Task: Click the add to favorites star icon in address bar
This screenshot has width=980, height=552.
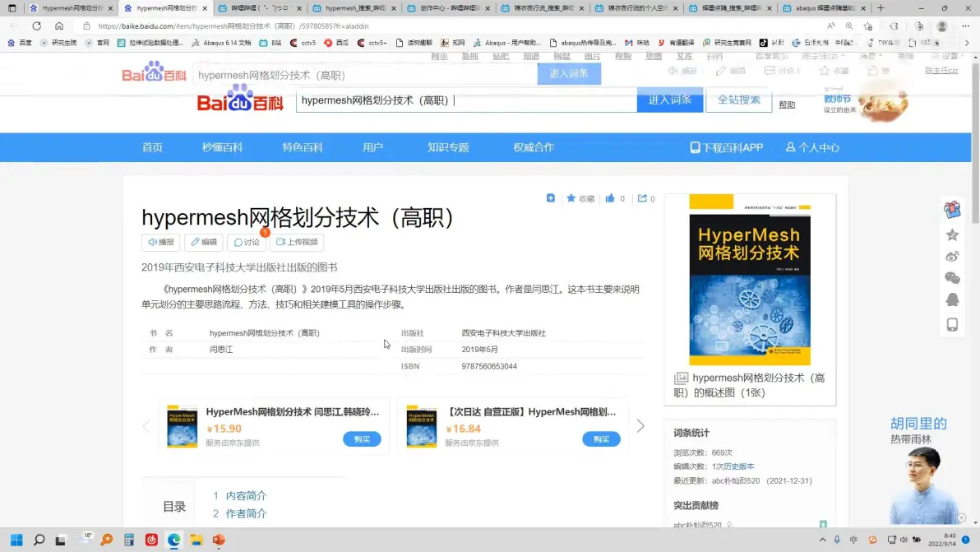Action: [868, 26]
